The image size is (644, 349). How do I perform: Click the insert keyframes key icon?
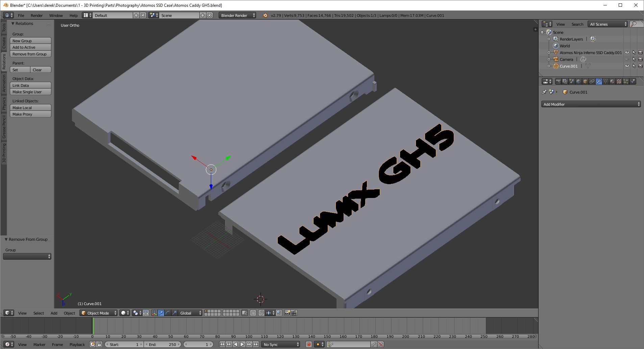pyautogui.click(x=374, y=344)
